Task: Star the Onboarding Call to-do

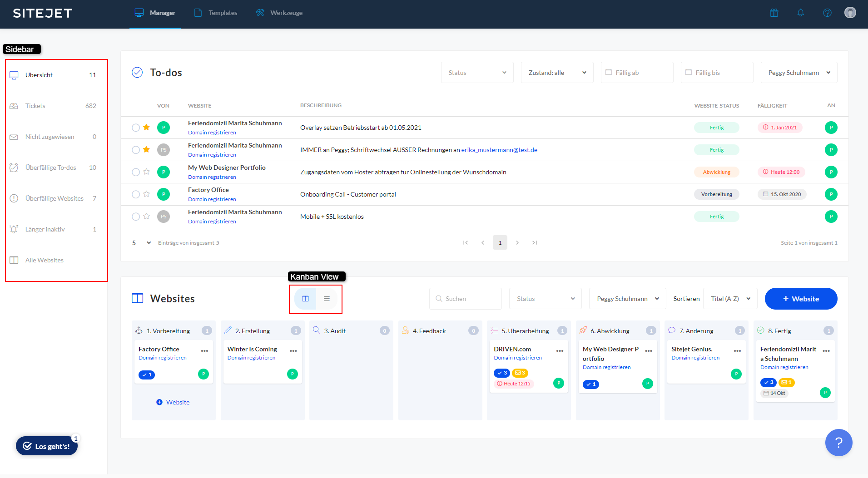Action: tap(146, 194)
